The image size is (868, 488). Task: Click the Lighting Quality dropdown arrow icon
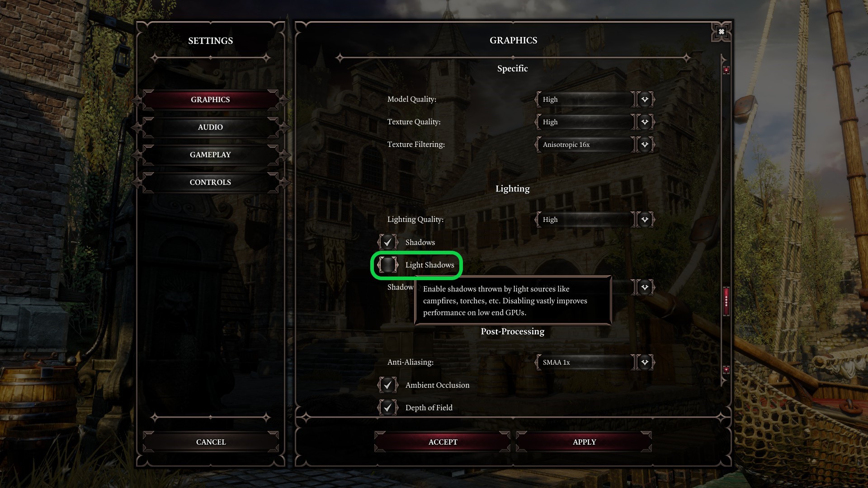click(645, 220)
